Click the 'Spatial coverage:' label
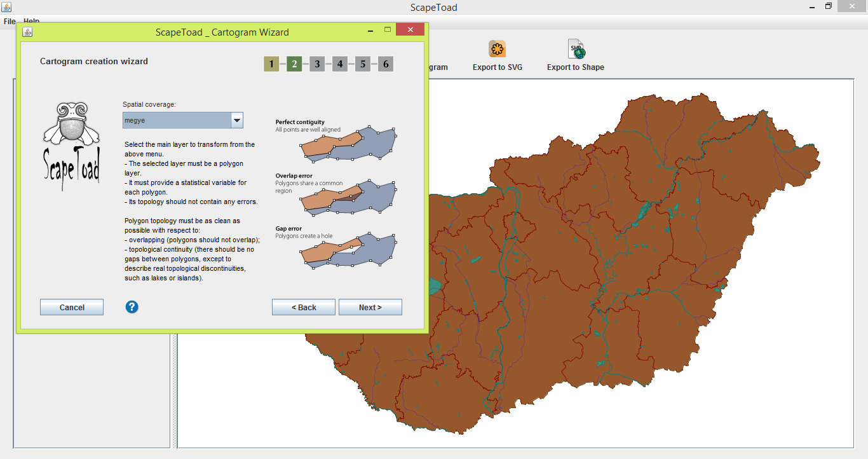Image resolution: width=868 pixels, height=459 pixels. tap(149, 104)
